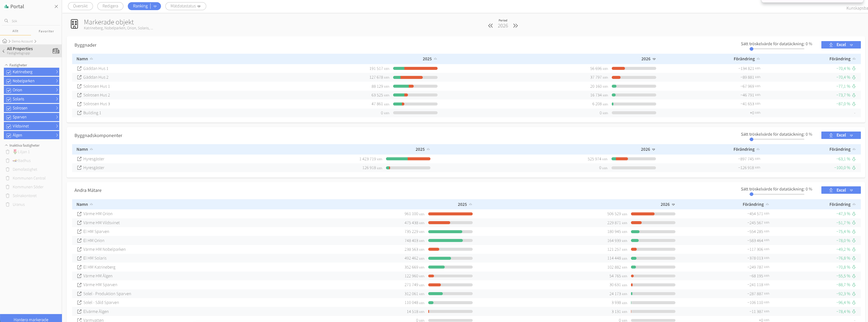This screenshot has height=322, width=868.
Task: Click the Hantera markerade button
Action: pos(31,319)
